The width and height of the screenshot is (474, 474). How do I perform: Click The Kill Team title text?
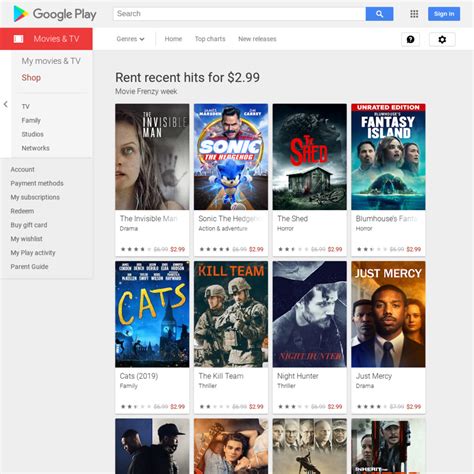tap(221, 376)
